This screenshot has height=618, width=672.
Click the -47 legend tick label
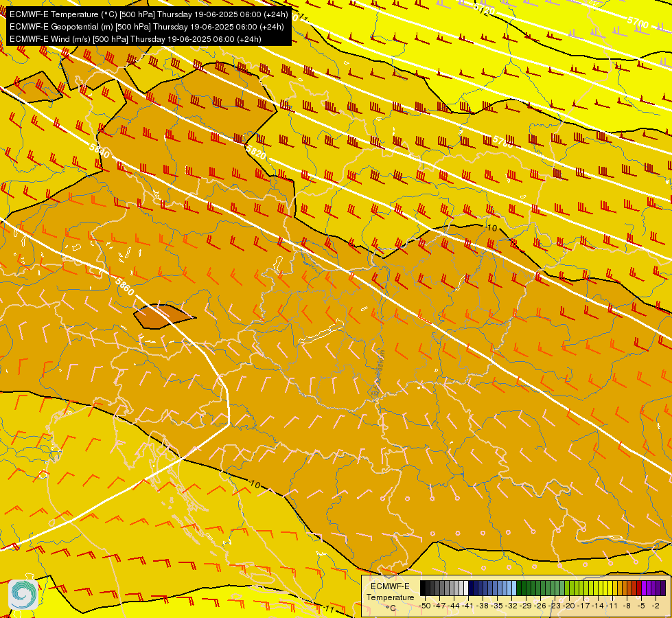tap(440, 606)
